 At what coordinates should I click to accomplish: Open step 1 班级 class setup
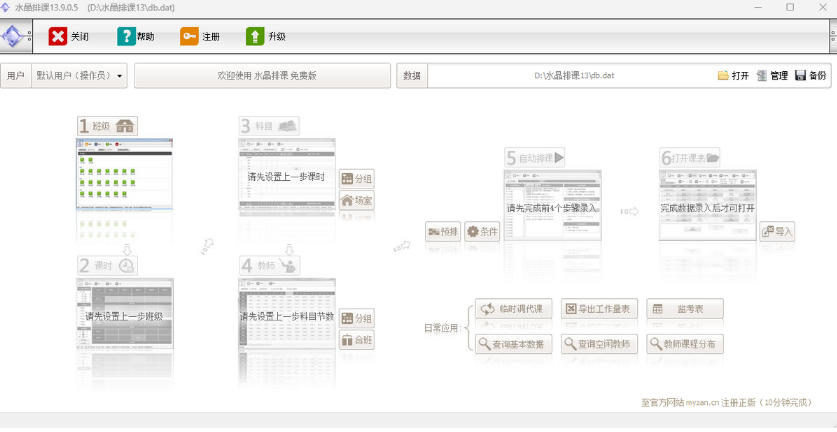pos(107,126)
